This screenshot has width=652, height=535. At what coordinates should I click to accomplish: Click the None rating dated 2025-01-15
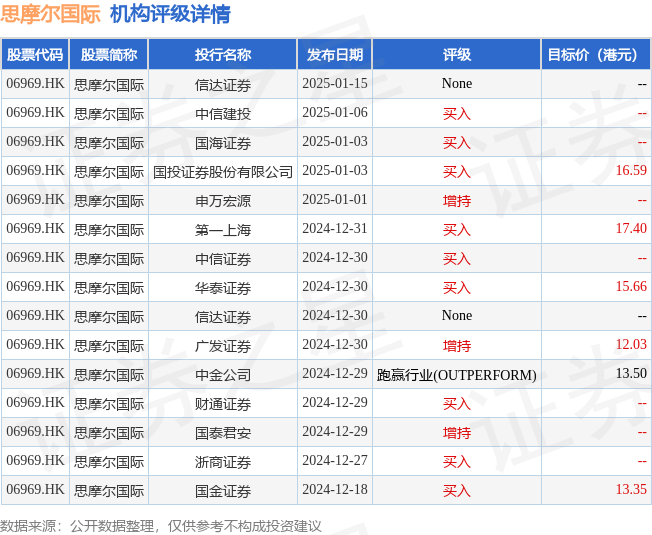coord(457,84)
